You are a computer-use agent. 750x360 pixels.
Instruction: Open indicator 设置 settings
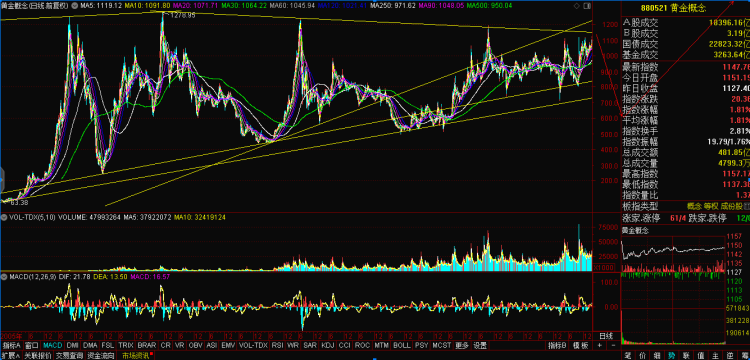[480, 345]
